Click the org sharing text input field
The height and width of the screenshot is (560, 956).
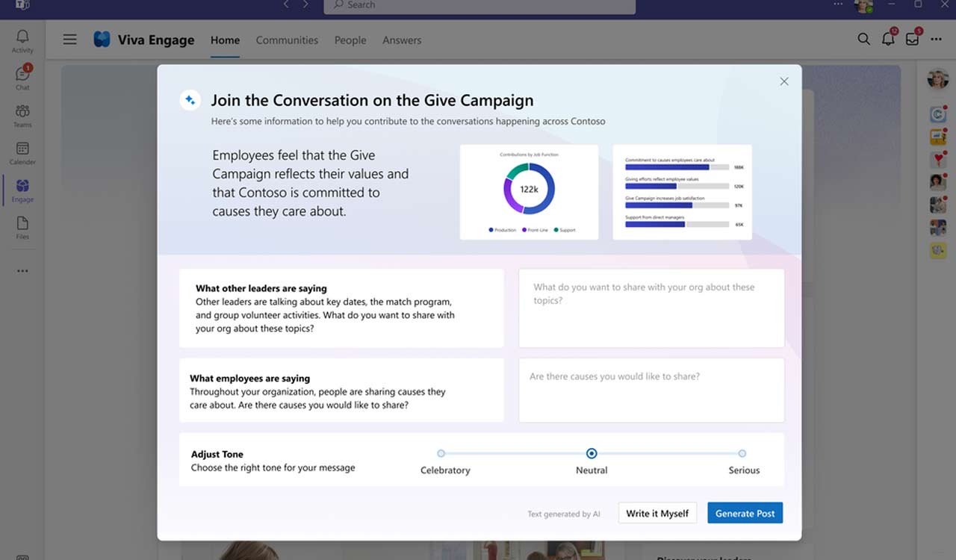[651, 308]
